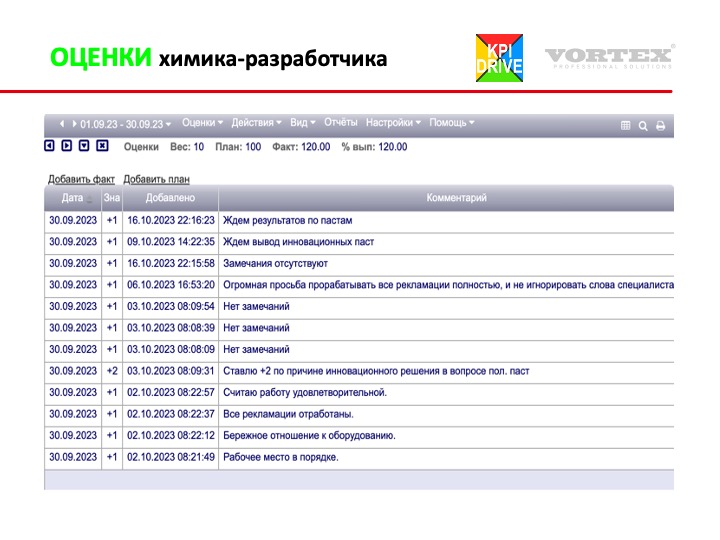720x540 pixels.
Task: Click the Добавить факт link
Action: 81,179
